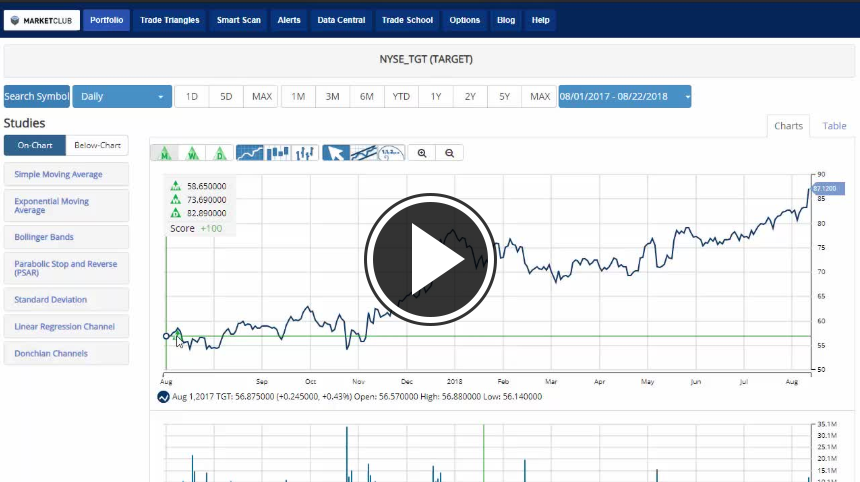Select the candlestick chart type icon
The width and height of the screenshot is (860, 482).
point(278,153)
